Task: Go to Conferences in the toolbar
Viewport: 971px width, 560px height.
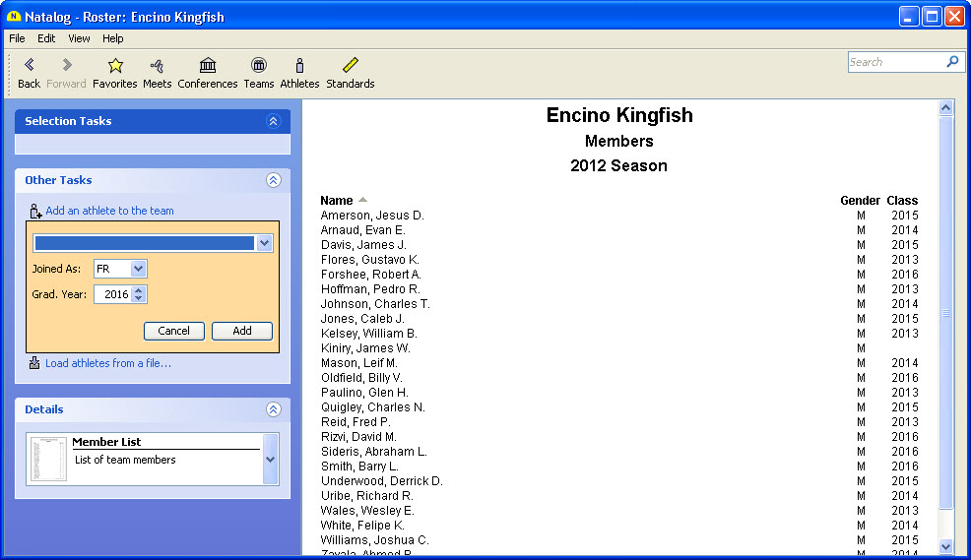Action: tap(207, 66)
